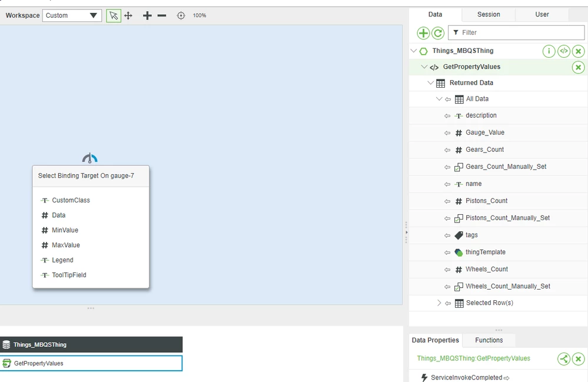Select Wheels_Count_Manually_Set property
The image size is (588, 382).
coord(499,287)
